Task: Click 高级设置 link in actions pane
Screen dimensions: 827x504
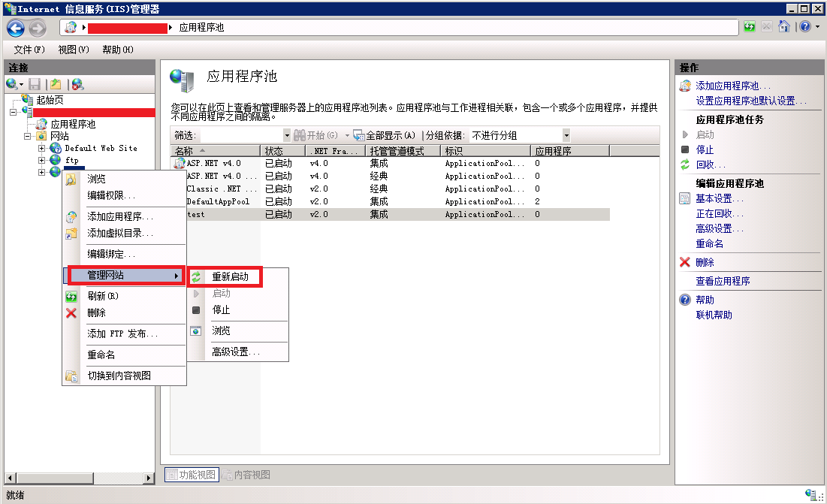Action: 719,228
